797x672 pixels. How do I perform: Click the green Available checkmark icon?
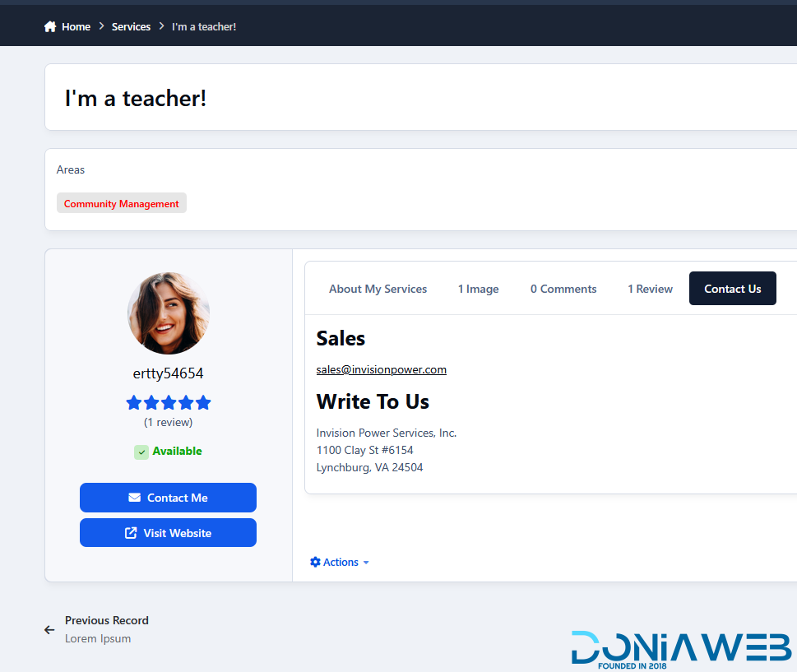(x=141, y=452)
